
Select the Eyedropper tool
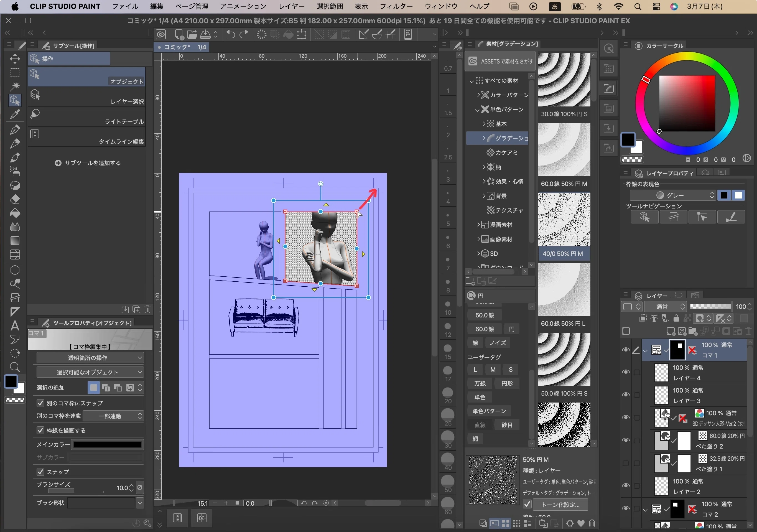pyautogui.click(x=15, y=114)
